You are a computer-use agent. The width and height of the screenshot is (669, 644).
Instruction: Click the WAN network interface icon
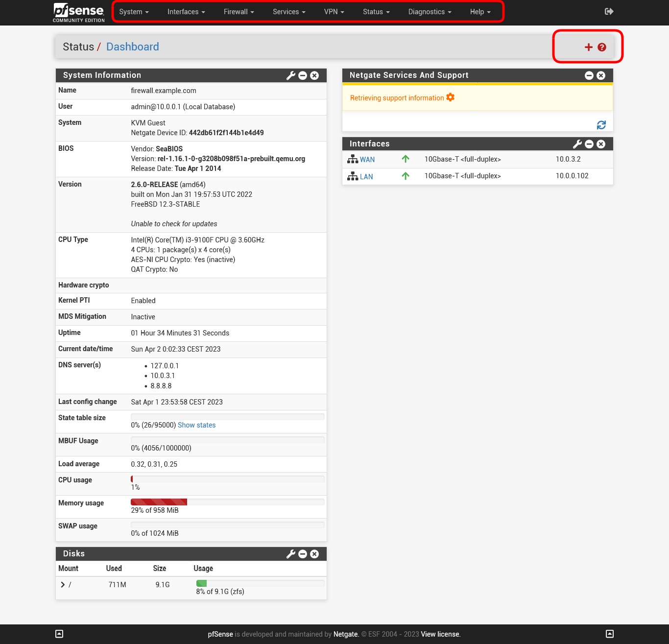[353, 159]
